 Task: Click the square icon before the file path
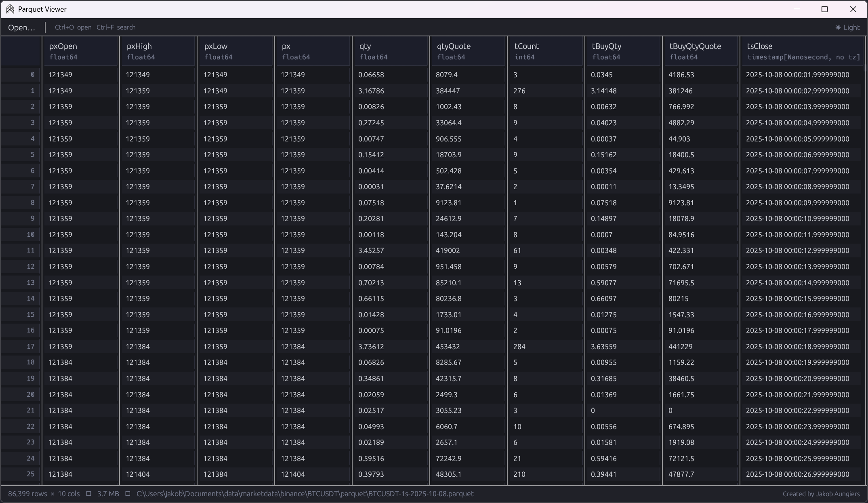click(128, 493)
